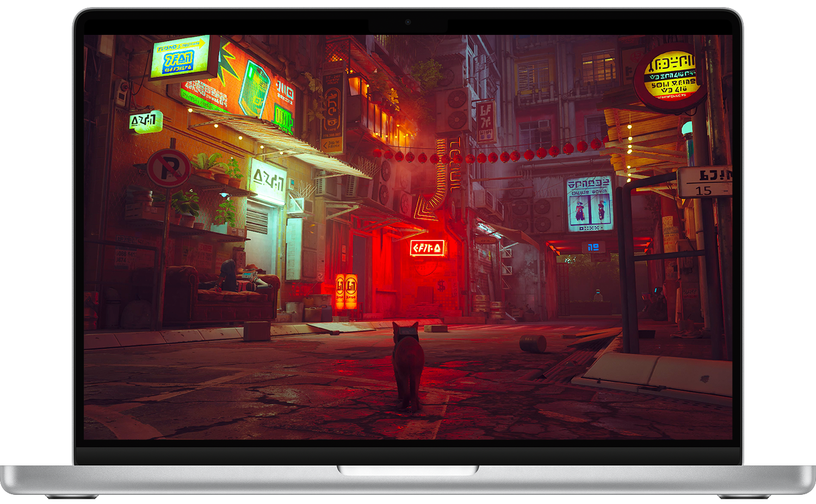Click the red neon sign above the doorway
Viewport: 816px width, 504px height.
pos(427,248)
